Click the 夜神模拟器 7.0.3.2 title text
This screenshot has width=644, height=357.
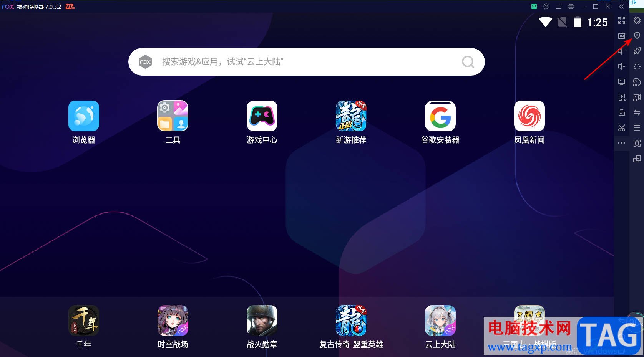39,7
